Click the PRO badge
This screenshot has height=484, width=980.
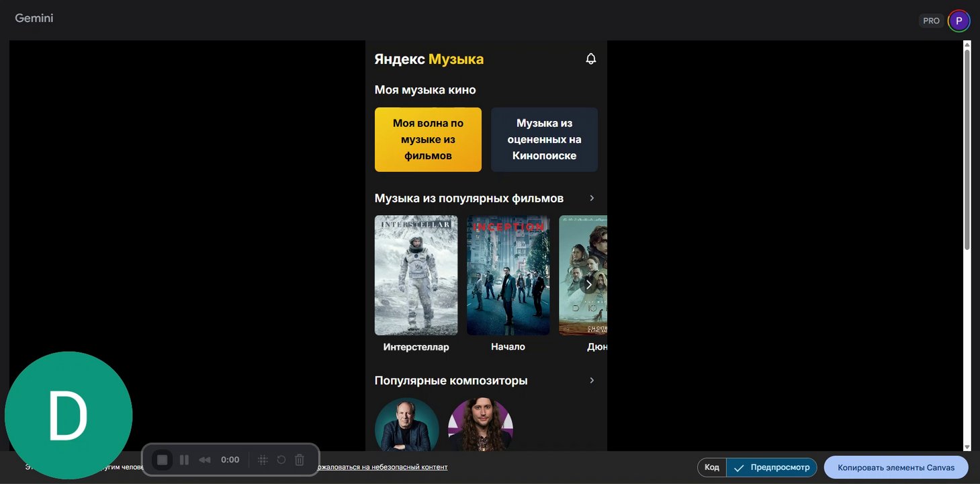point(931,21)
